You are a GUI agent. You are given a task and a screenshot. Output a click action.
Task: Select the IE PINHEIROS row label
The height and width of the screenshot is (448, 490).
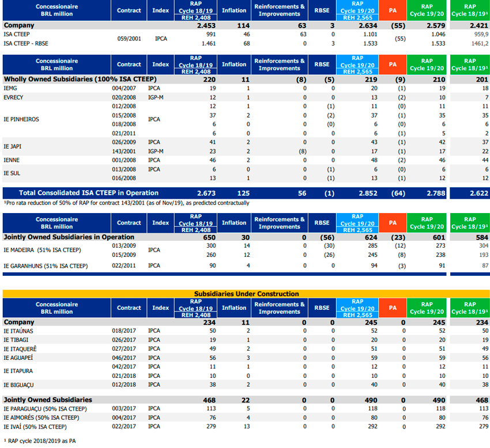(21, 119)
